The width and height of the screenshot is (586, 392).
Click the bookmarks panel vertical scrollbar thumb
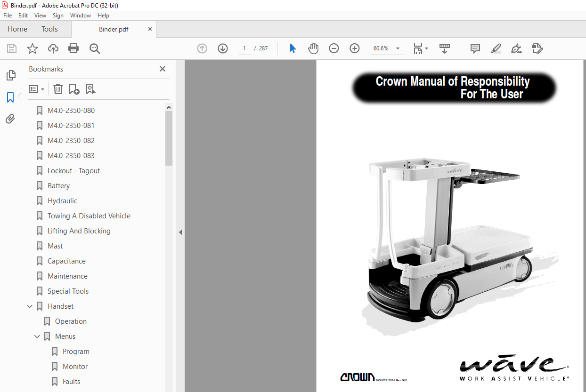[x=169, y=138]
